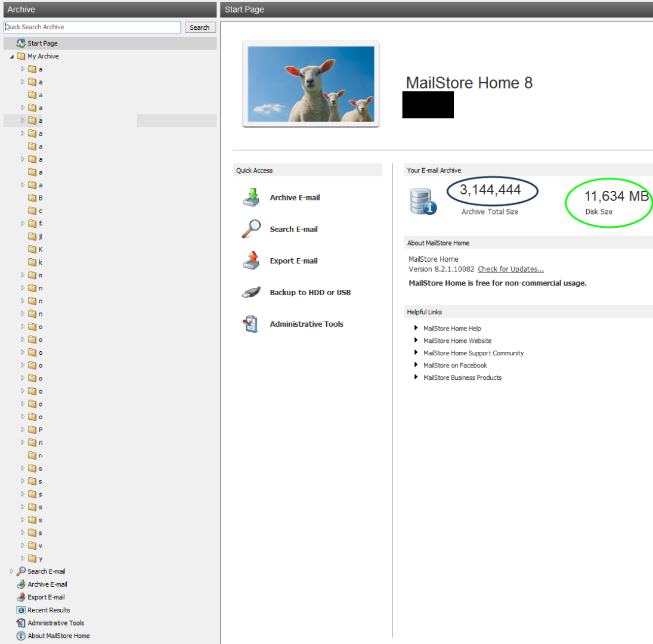Viewport: 653px width, 644px height.
Task: Select the folder icon labeled uppercase K
Action: click(x=32, y=249)
